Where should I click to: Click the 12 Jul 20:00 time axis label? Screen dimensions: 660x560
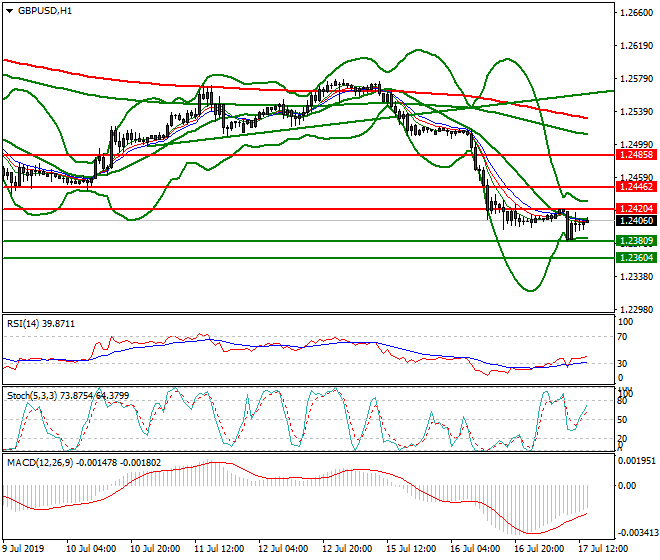point(347,549)
